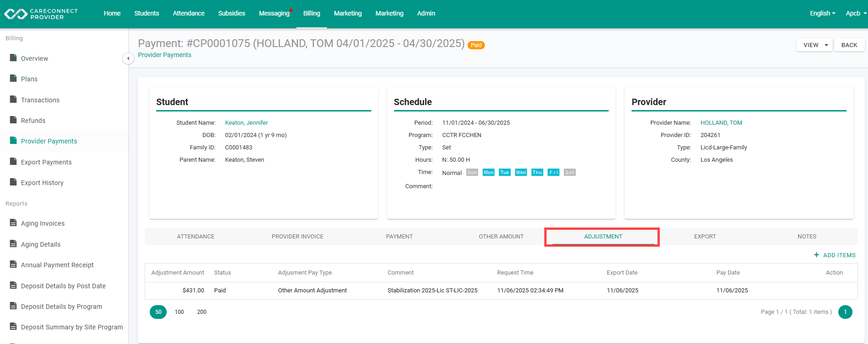Toggle the Sat day chip in Schedule
This screenshot has width=868, height=344.
click(569, 172)
